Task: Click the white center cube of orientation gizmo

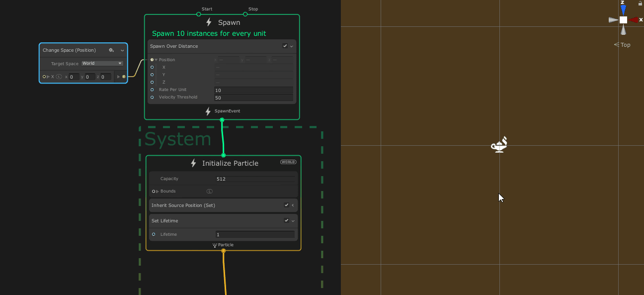Action: click(623, 20)
